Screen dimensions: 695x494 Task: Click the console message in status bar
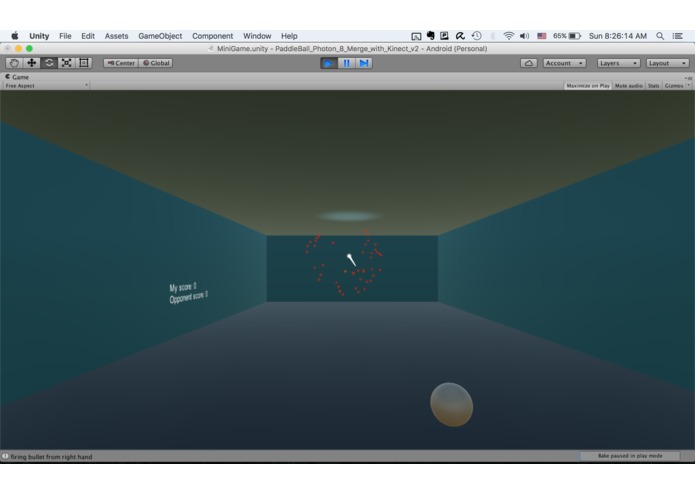51,457
